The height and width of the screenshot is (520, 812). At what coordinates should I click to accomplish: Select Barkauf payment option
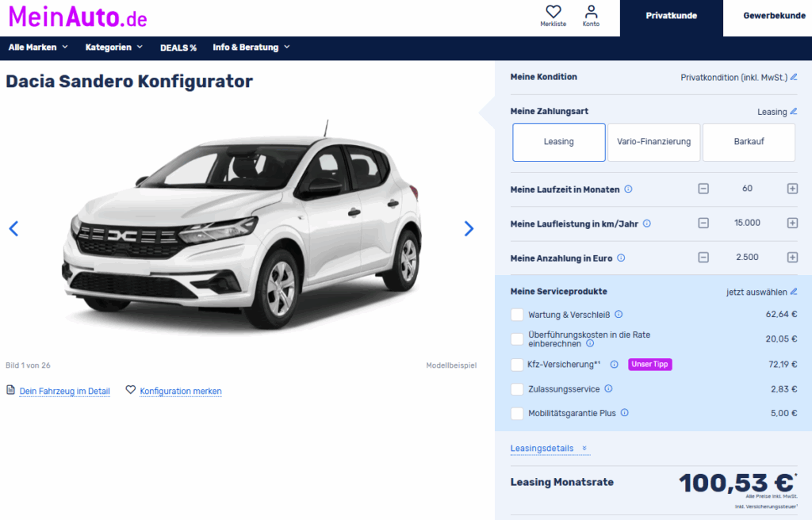[749, 142]
